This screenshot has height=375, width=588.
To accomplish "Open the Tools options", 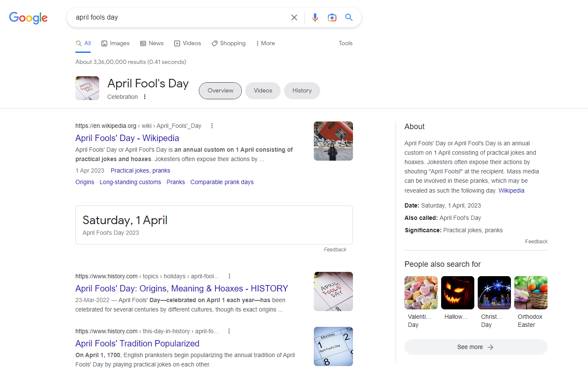I will point(345,43).
